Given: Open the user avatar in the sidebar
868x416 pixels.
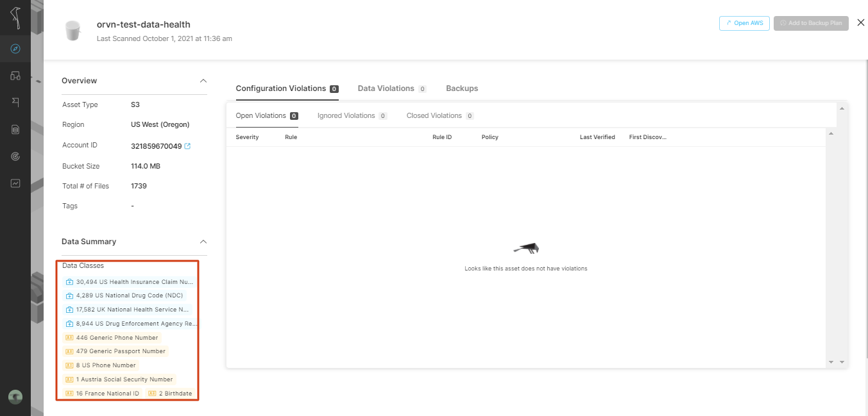Looking at the screenshot, I should point(15,397).
